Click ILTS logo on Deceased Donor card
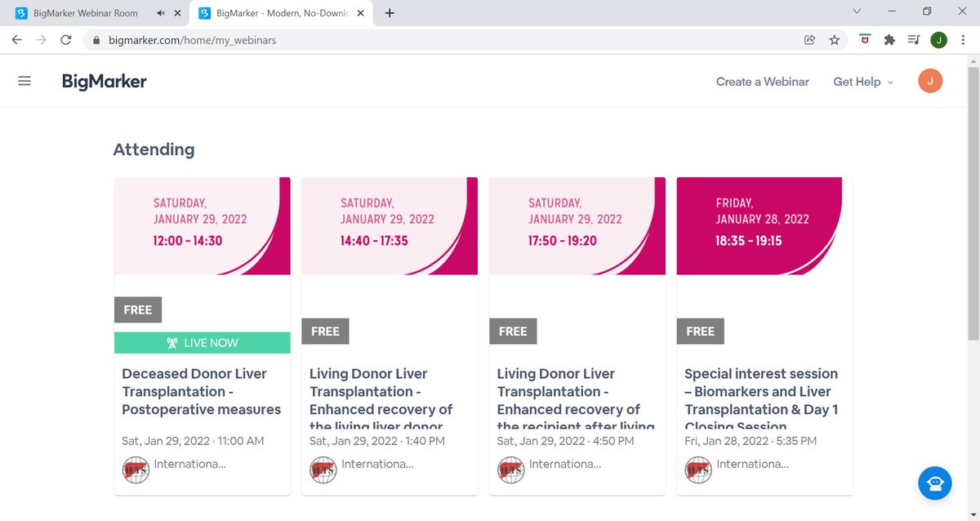Screen dimensions: 980x521 coord(136,470)
